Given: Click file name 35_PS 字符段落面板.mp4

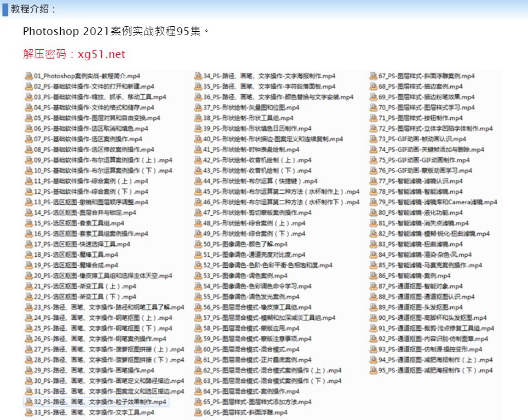Looking at the screenshot, I should coord(269,87).
